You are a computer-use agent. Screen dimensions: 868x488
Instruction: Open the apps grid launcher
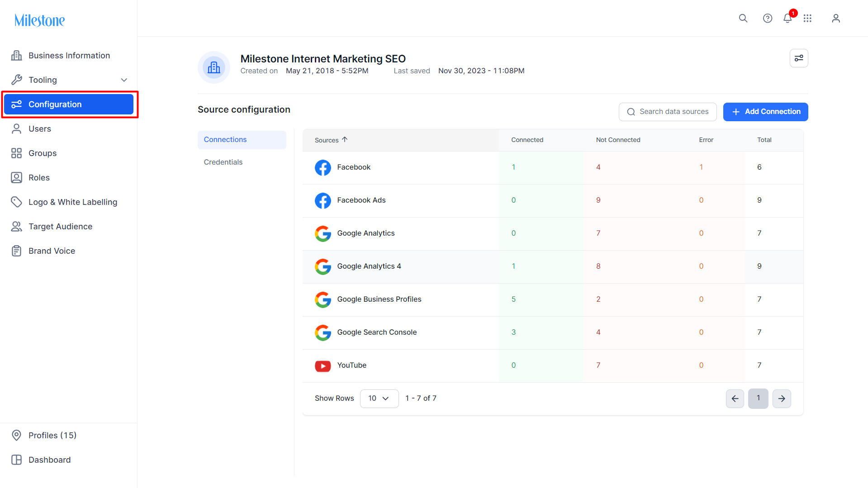(x=807, y=18)
